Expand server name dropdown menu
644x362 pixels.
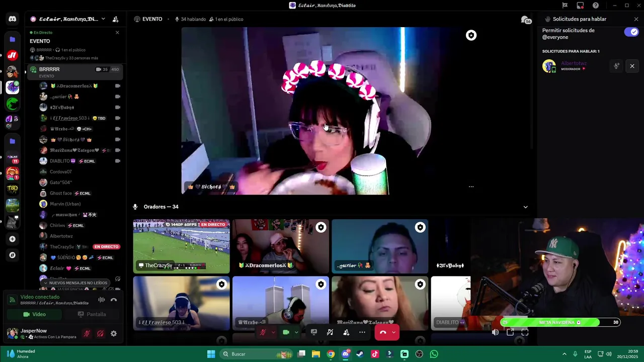(x=103, y=19)
